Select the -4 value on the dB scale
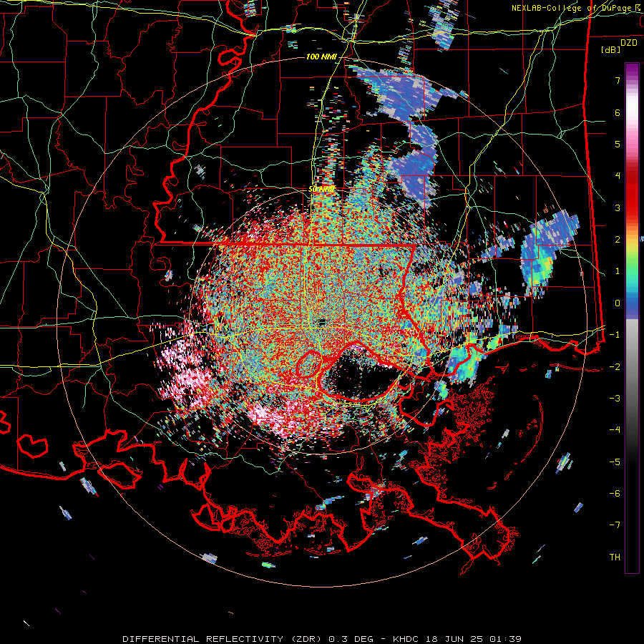The width and height of the screenshot is (644, 644). pos(615,429)
